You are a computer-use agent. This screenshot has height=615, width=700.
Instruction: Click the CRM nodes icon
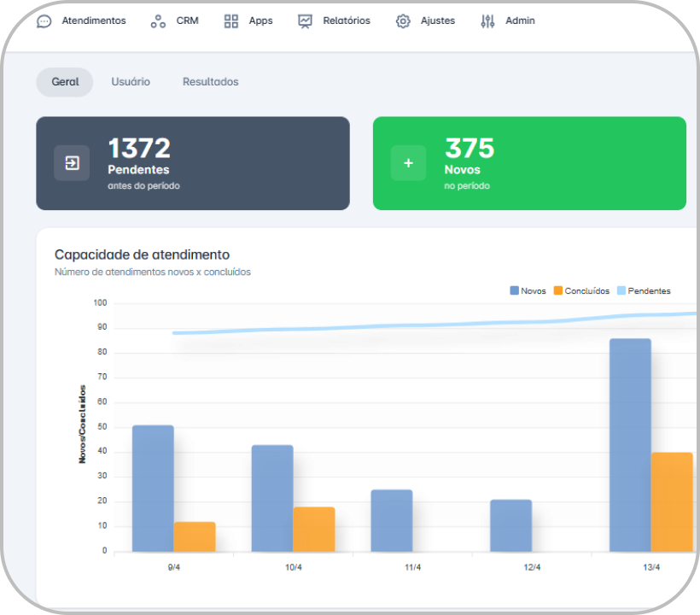pyautogui.click(x=158, y=21)
